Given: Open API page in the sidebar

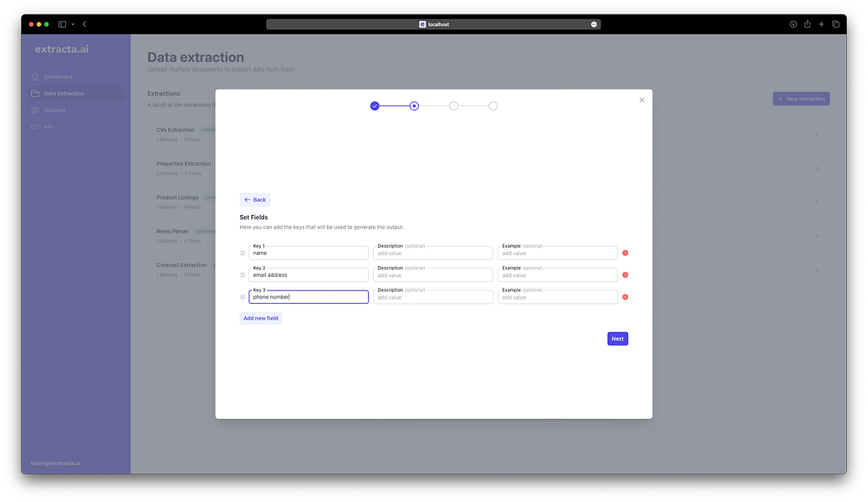Looking at the screenshot, I should [x=76, y=126].
